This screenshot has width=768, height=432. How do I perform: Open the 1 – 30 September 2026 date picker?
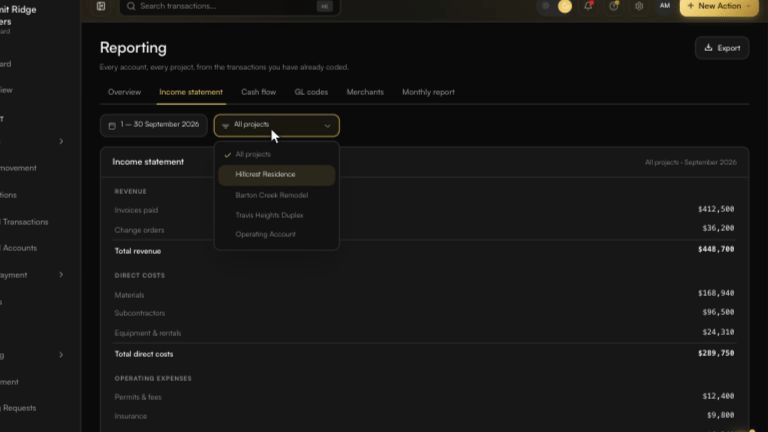pyautogui.click(x=154, y=125)
